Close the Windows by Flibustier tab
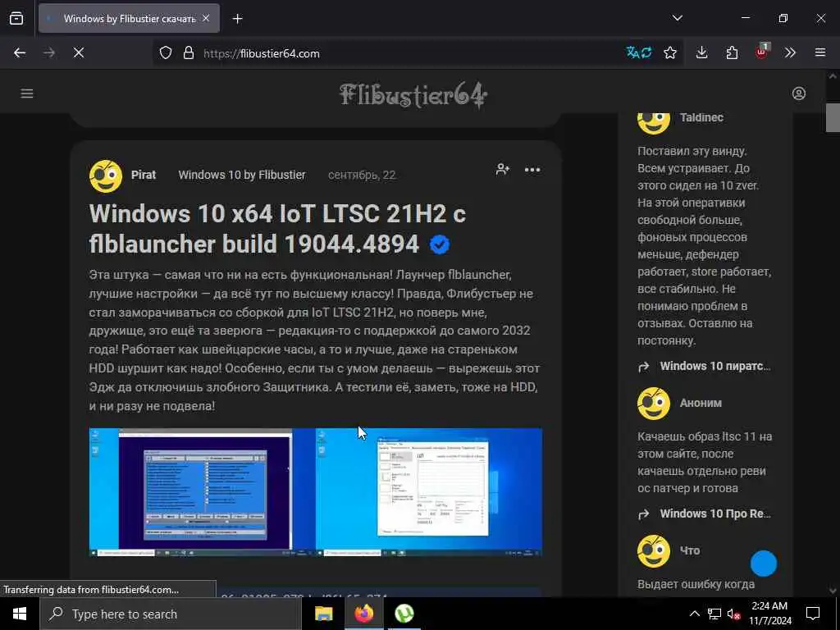Viewport: 840px width, 630px height. pyautogui.click(x=206, y=19)
